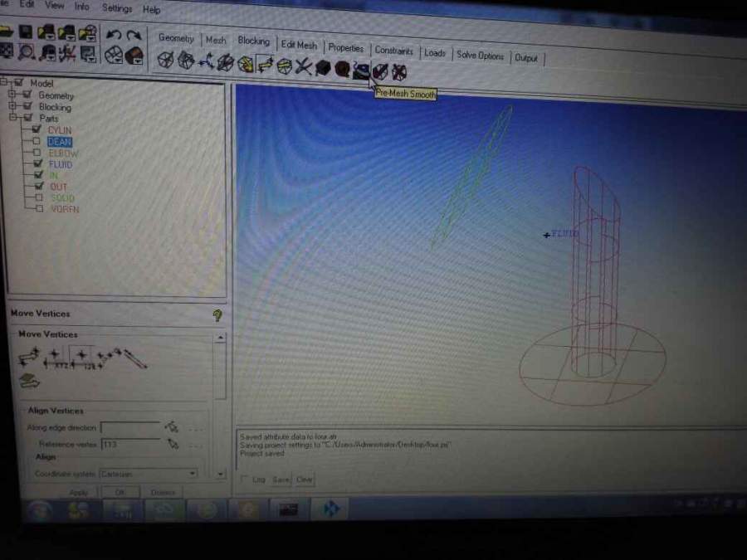The width and height of the screenshot is (747, 560).
Task: Switch to wireframe display icon
Action: pyautogui.click(x=114, y=55)
